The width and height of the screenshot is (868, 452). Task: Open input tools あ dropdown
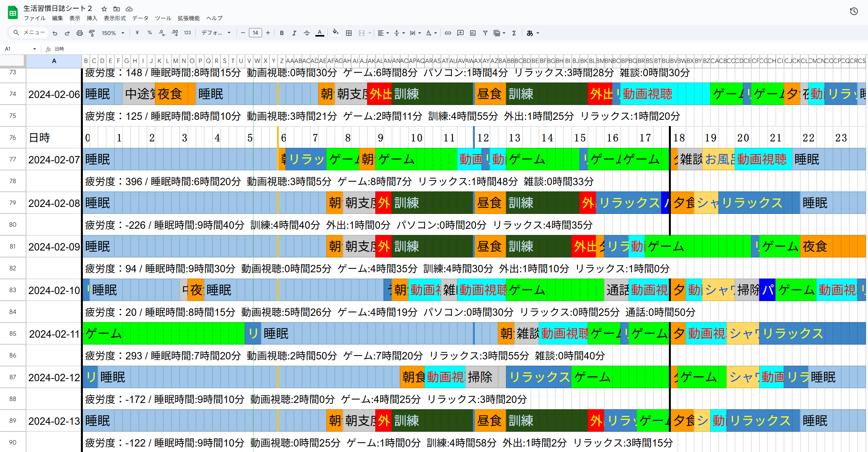click(x=533, y=33)
